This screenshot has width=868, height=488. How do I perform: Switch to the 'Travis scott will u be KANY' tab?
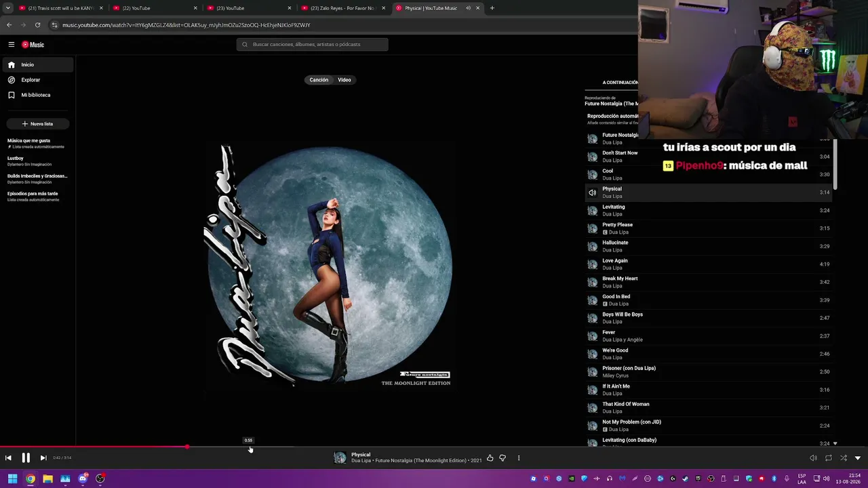point(60,8)
